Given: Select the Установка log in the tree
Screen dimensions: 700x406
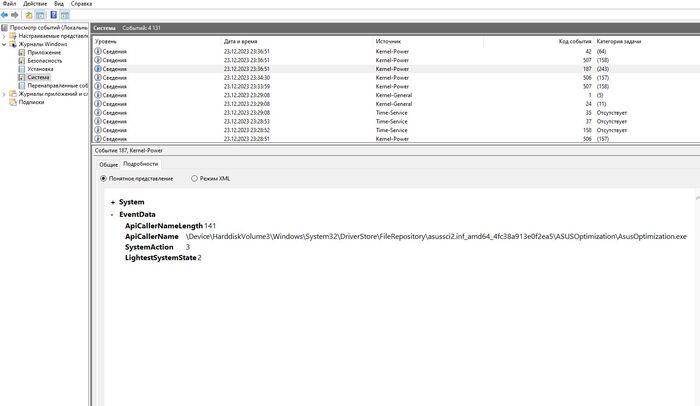Looking at the screenshot, I should click(40, 69).
